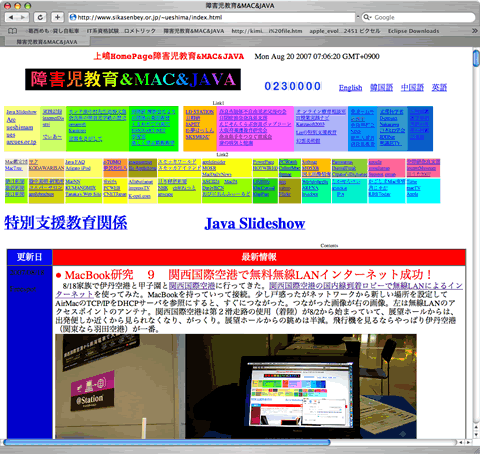
Task: Open the large Java Slideshow link
Action: click(x=255, y=223)
